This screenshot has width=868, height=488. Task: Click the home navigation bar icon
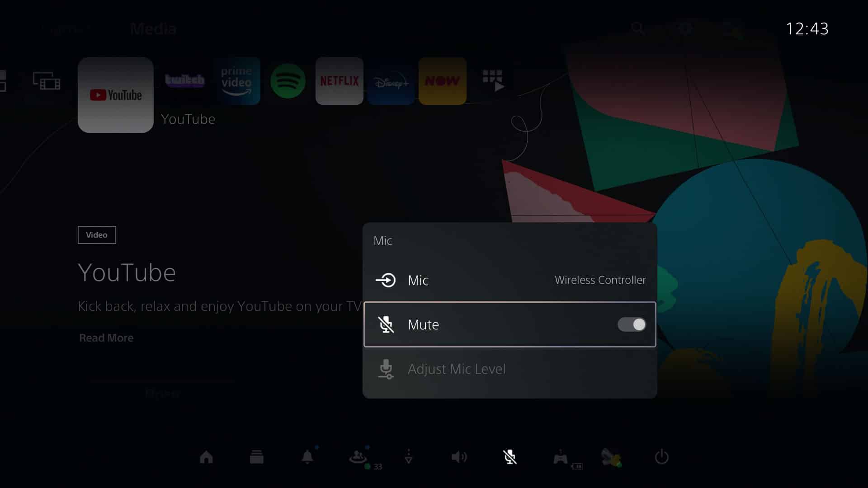[x=206, y=457]
